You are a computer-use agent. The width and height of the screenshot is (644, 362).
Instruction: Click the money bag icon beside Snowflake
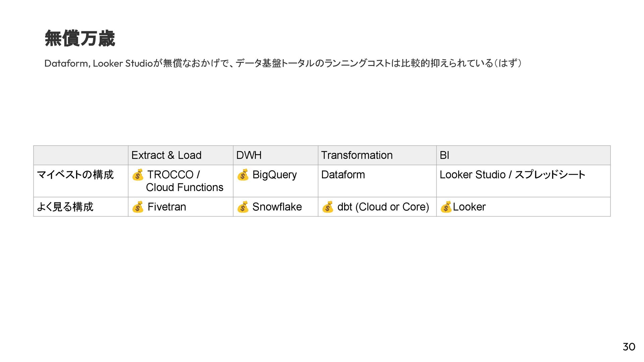tap(243, 207)
